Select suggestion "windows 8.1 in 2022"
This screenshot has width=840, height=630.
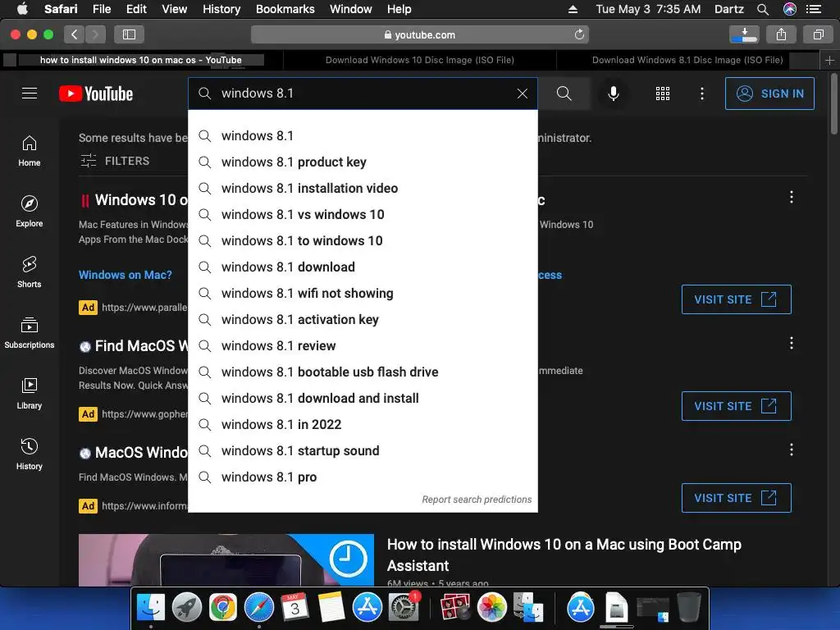tap(363, 424)
